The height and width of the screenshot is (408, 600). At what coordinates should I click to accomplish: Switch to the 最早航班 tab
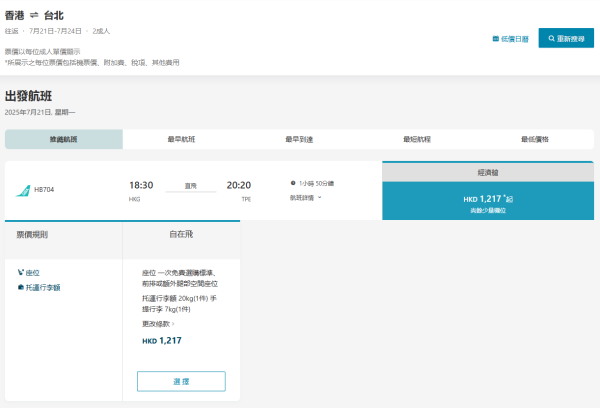click(x=181, y=139)
